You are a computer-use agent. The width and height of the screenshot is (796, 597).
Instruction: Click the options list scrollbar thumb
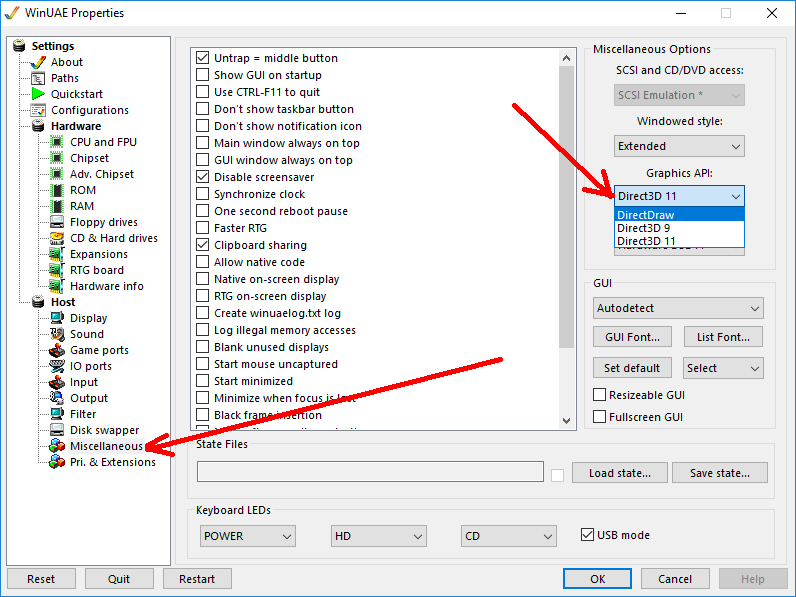pos(567,207)
